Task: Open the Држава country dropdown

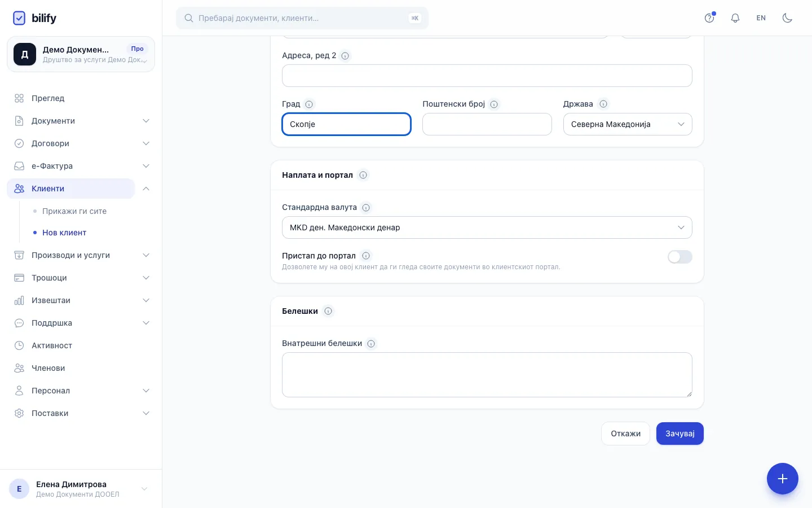Action: (628, 124)
